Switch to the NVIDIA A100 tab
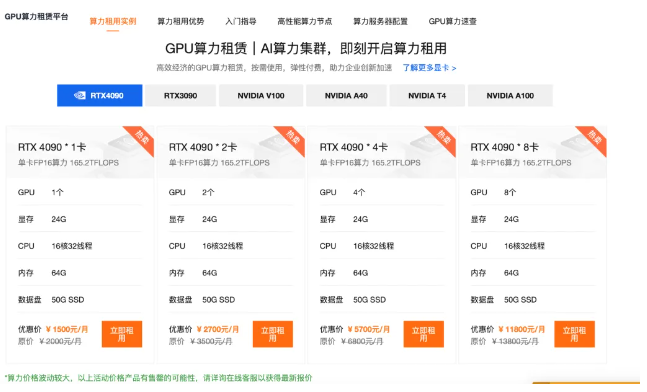 pyautogui.click(x=510, y=95)
